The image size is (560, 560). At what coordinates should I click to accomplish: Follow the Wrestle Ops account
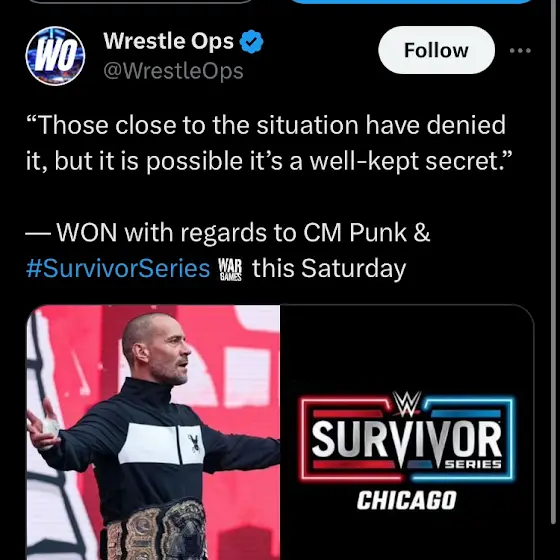point(436,50)
